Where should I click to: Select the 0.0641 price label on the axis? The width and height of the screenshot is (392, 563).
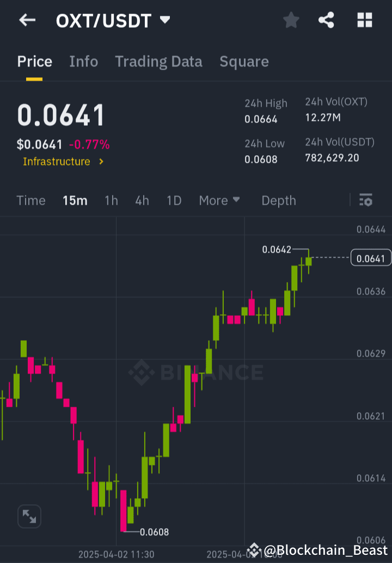coord(371,258)
